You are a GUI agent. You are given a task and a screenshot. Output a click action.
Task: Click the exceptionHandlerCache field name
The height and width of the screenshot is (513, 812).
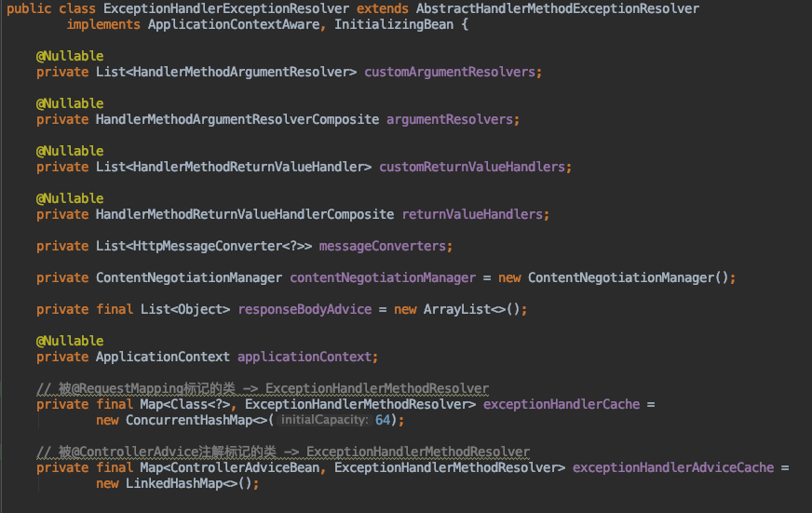pyautogui.click(x=562, y=404)
